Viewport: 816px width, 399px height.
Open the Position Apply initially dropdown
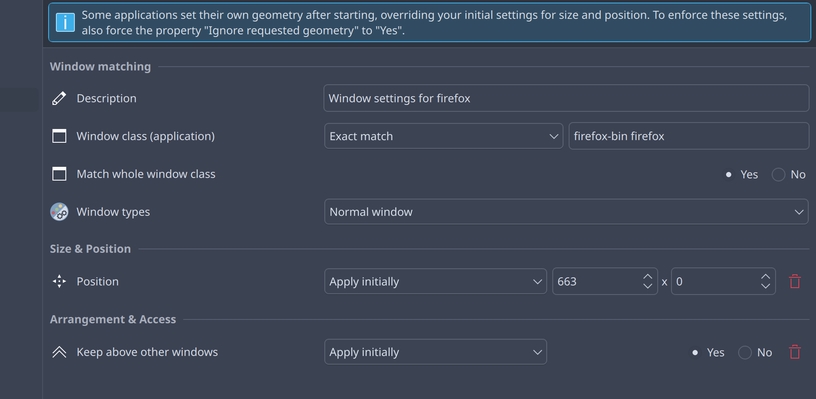(435, 281)
